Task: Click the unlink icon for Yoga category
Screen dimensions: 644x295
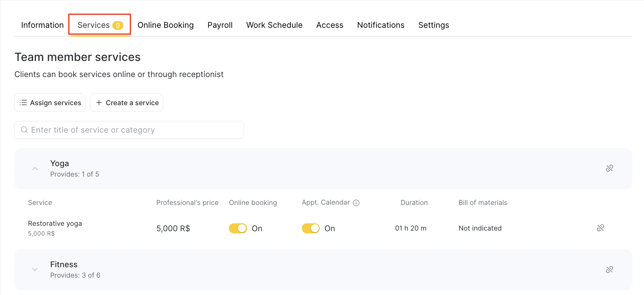Action: click(x=609, y=168)
